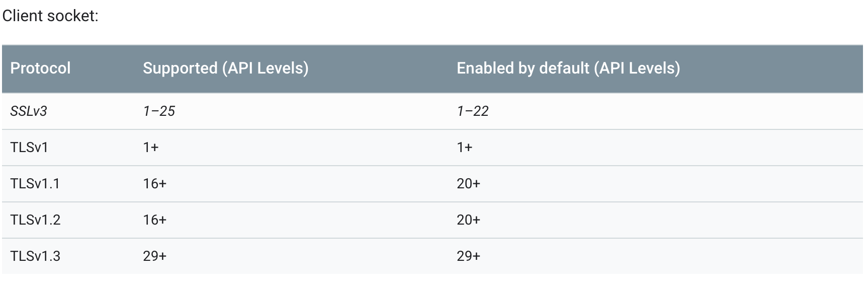Select the TLSv1.1 protocol cell
Screen dimensions: 868x283
35,184
